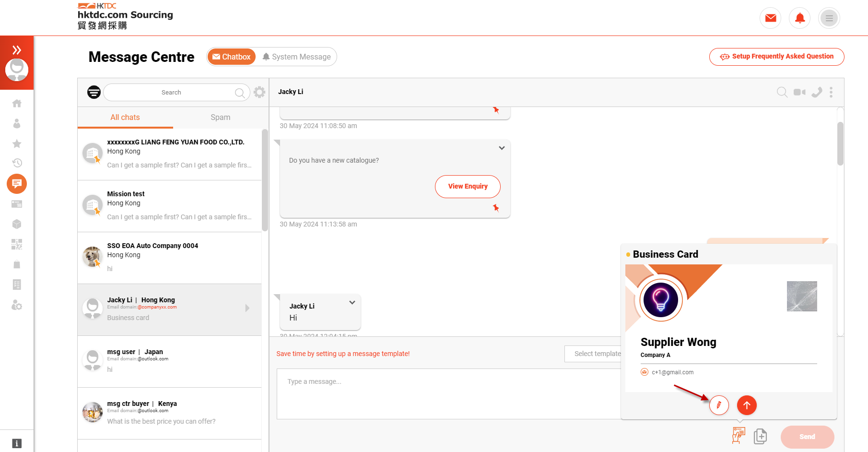Go to Home icon in sidebar
The height and width of the screenshot is (452, 868).
point(17,103)
